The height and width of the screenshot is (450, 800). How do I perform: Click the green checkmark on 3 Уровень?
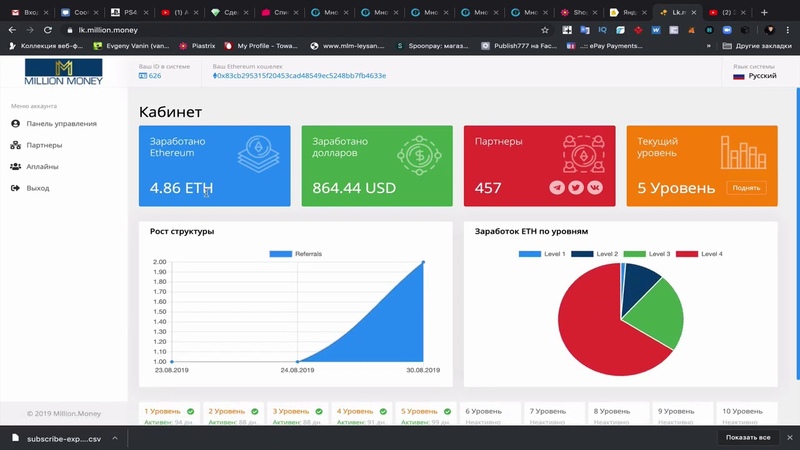319,411
